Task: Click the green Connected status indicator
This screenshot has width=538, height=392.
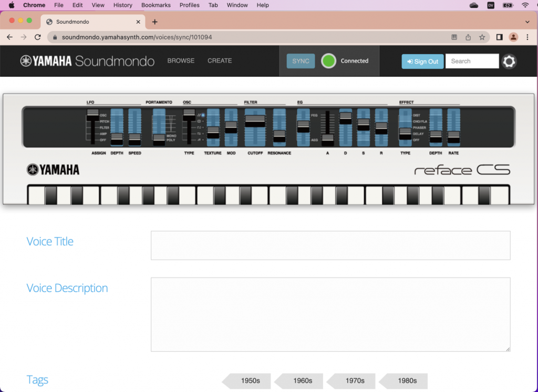Action: tap(328, 61)
